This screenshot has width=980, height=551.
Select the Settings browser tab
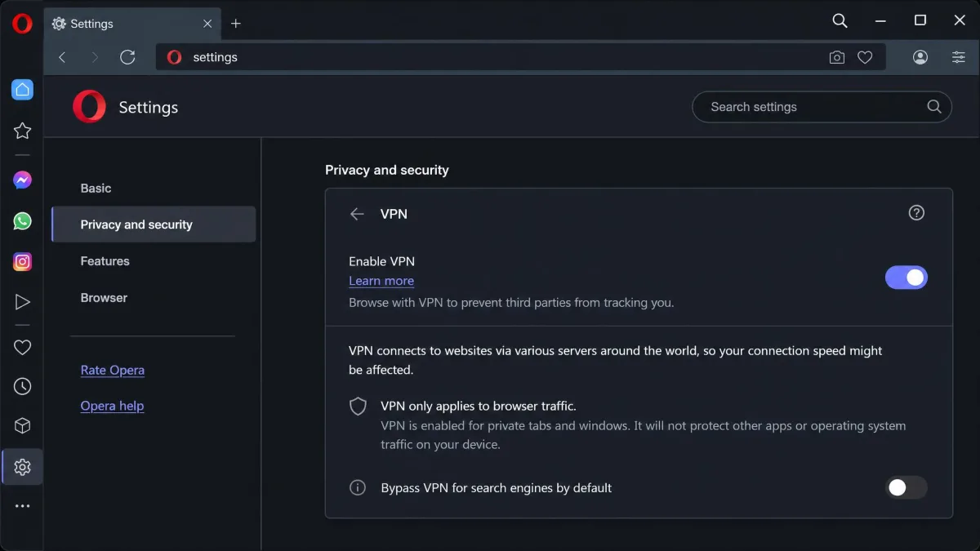click(x=132, y=24)
